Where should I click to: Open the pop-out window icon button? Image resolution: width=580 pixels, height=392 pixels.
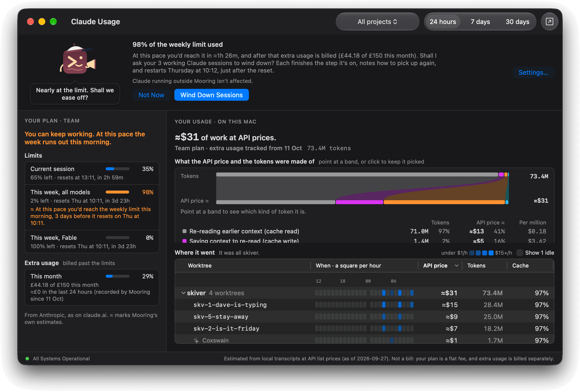549,22
